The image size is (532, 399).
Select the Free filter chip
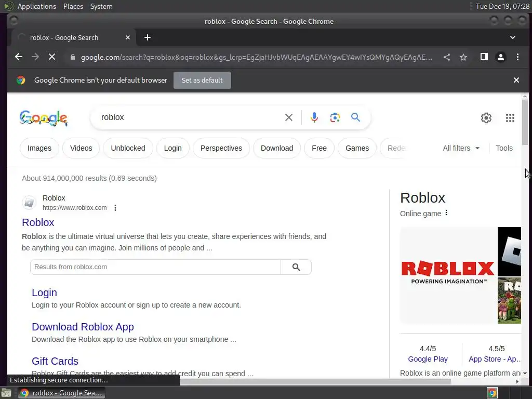click(x=320, y=148)
